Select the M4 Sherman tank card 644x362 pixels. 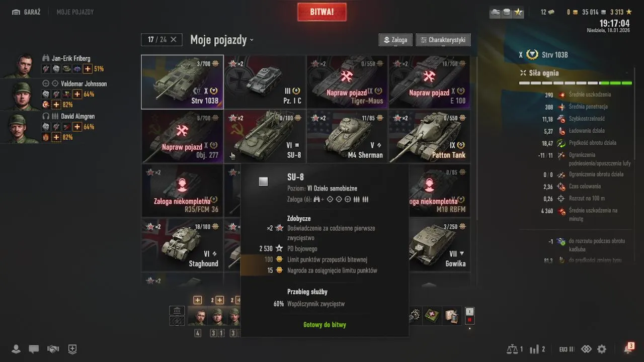pos(347,136)
